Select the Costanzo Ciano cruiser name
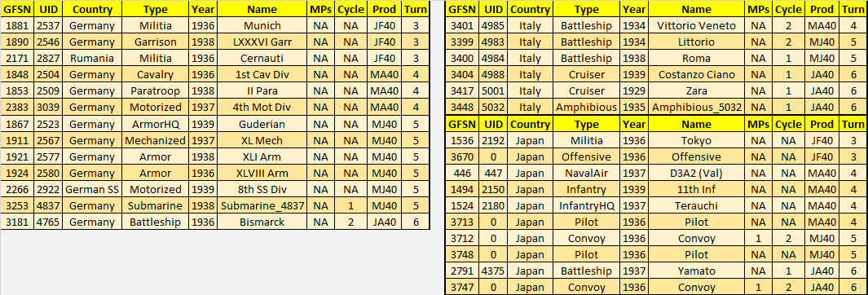 click(x=696, y=75)
